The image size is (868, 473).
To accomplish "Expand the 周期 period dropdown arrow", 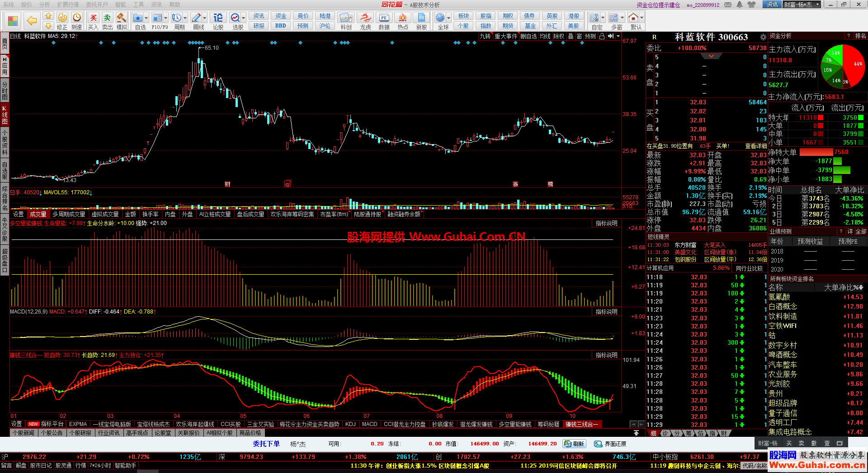I will [185, 18].
